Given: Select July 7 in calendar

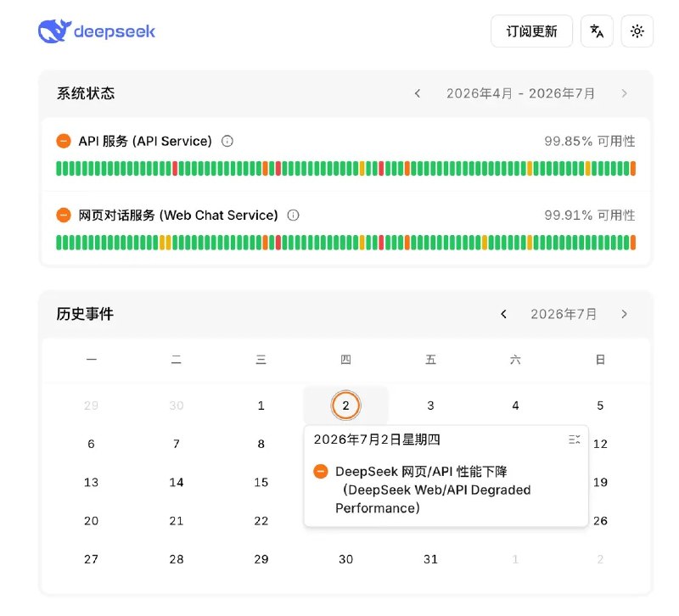Looking at the screenshot, I should (177, 444).
